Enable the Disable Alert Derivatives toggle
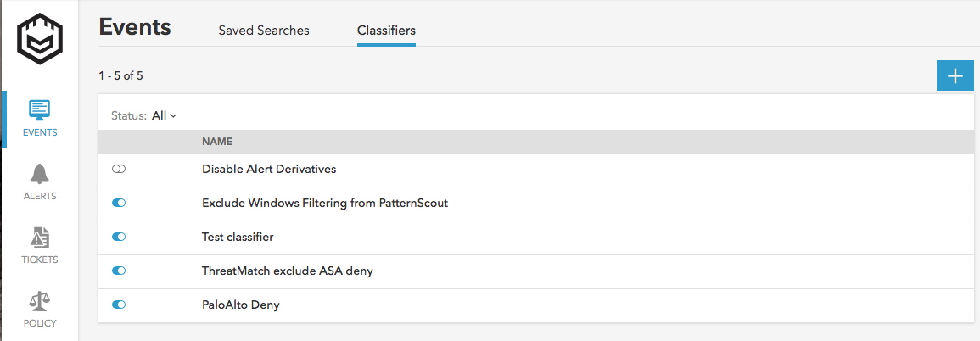Viewport: 980px width, 341px height. tap(119, 170)
